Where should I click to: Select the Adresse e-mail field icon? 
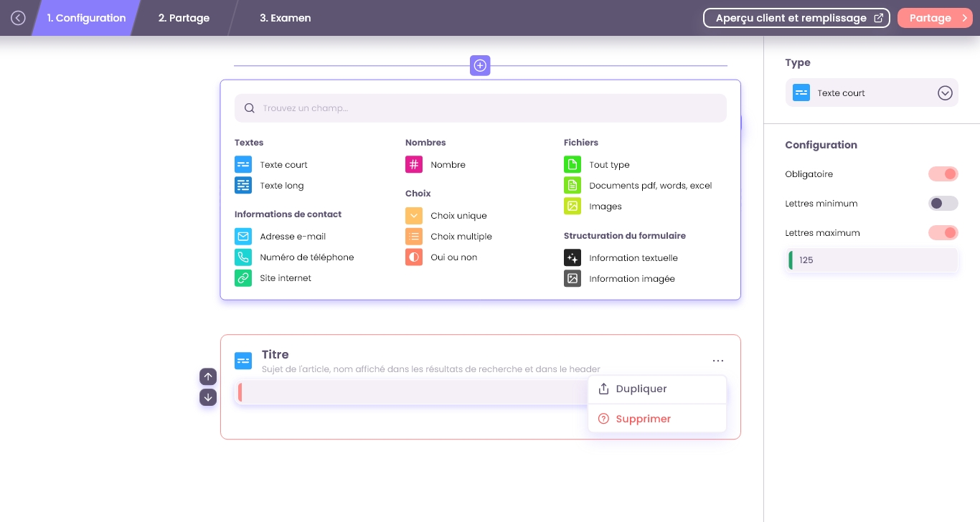(243, 237)
